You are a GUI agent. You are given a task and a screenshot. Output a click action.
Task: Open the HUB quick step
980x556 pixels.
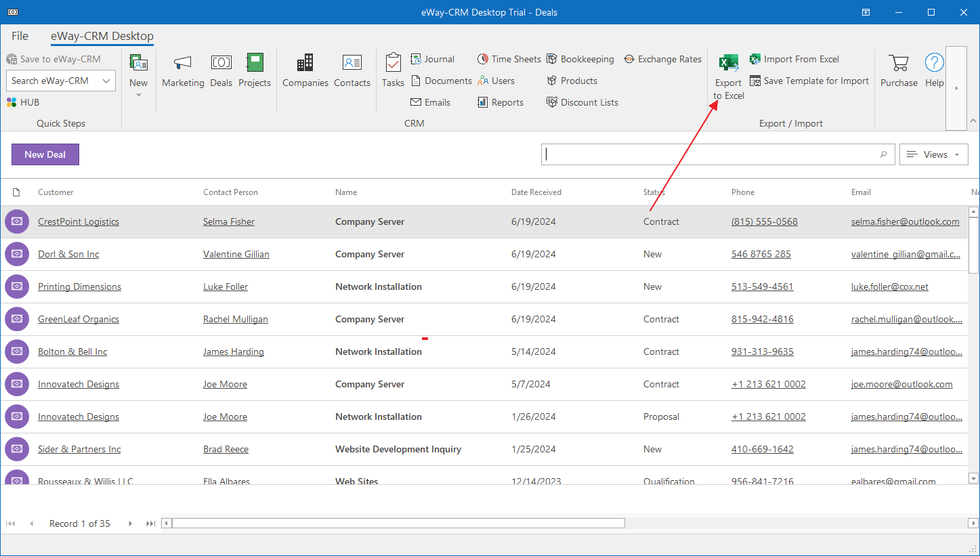coord(23,102)
